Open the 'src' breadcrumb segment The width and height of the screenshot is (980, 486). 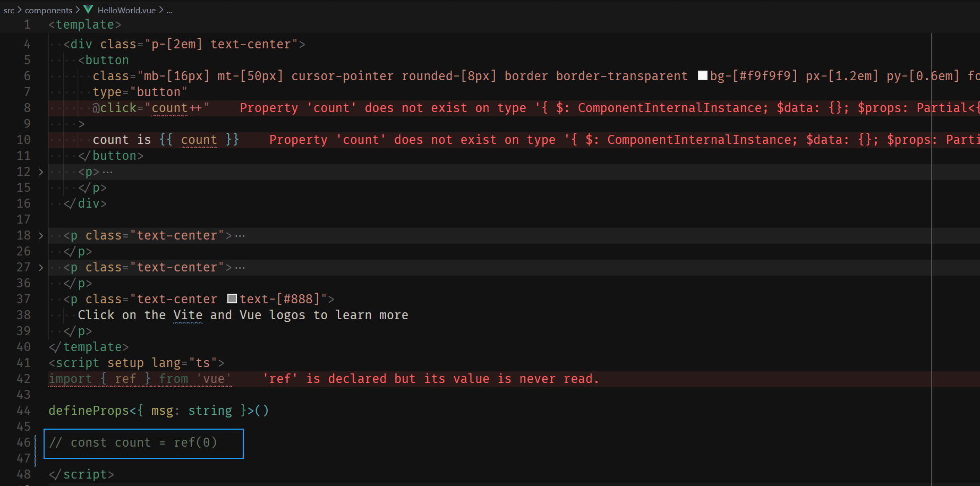(x=9, y=10)
